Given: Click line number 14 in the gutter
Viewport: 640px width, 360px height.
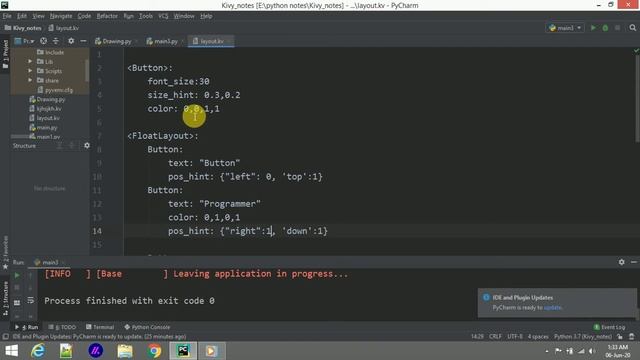Looking at the screenshot, I should coord(97,231).
